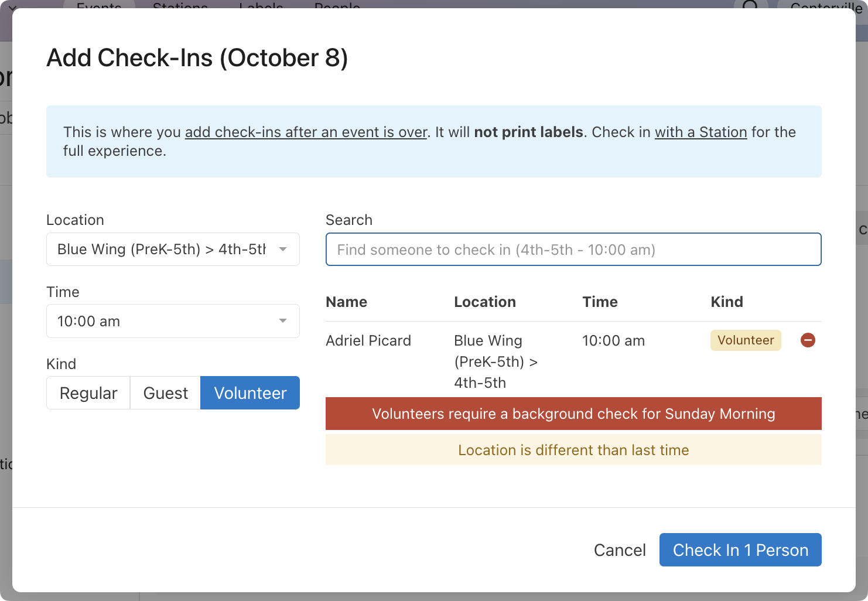
Task: Cancel the Add Check-Ins dialog
Action: [620, 550]
